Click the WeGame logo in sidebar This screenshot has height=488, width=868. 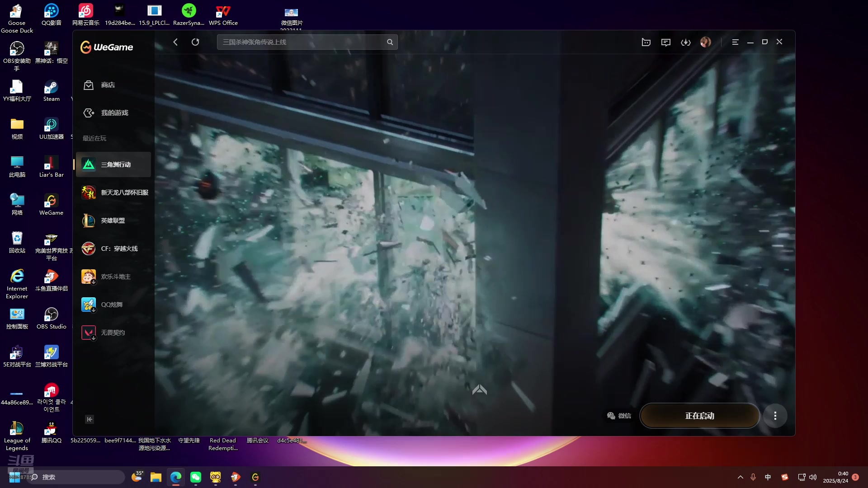107,47
